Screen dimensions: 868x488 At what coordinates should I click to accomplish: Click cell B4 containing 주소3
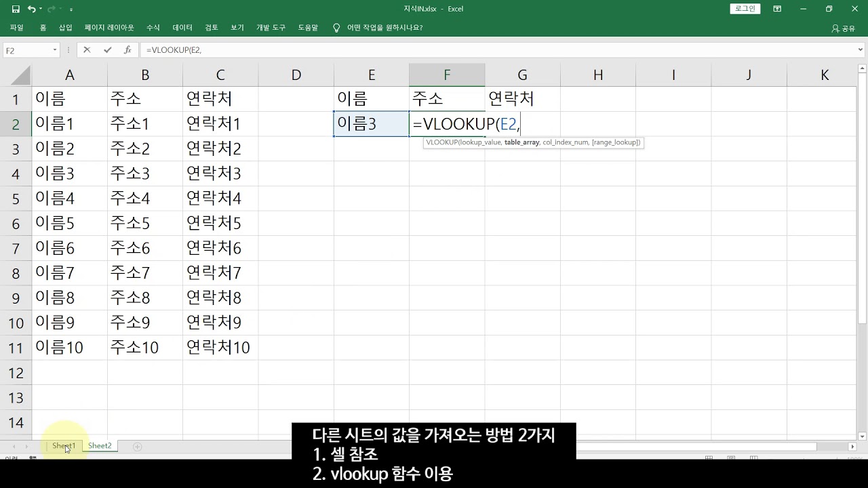[145, 174]
